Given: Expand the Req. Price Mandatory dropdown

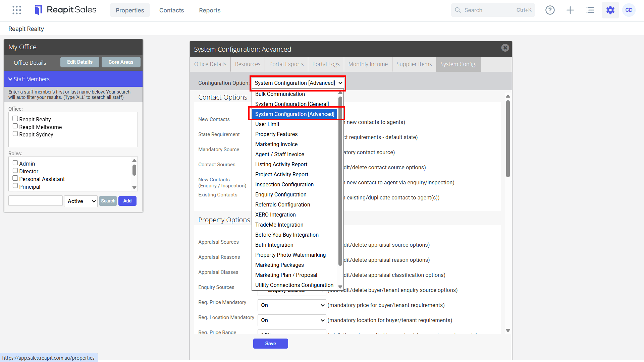Looking at the screenshot, I should (x=292, y=305).
